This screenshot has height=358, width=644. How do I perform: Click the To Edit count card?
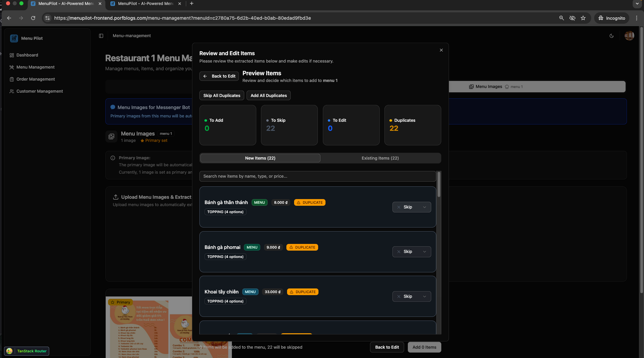(351, 125)
